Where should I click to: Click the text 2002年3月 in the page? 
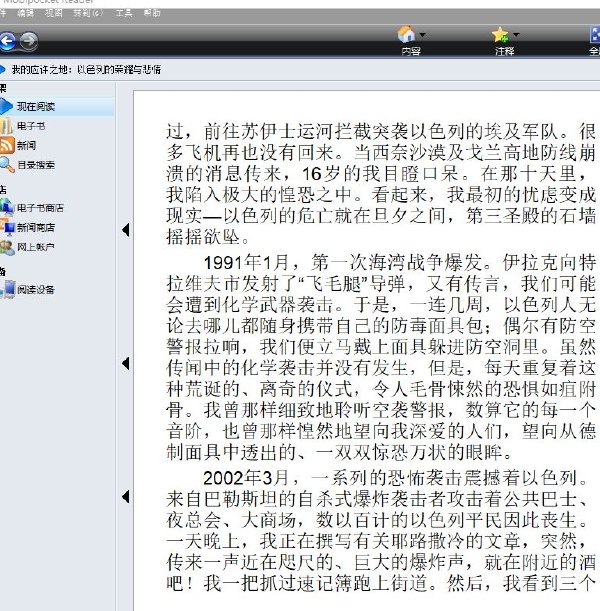coord(246,478)
